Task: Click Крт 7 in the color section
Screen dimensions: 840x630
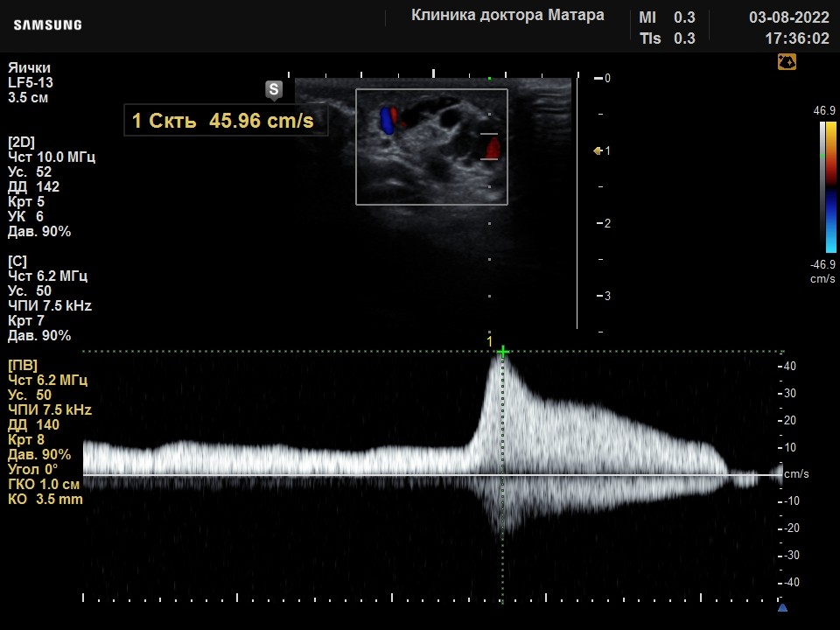Action: click(x=26, y=321)
